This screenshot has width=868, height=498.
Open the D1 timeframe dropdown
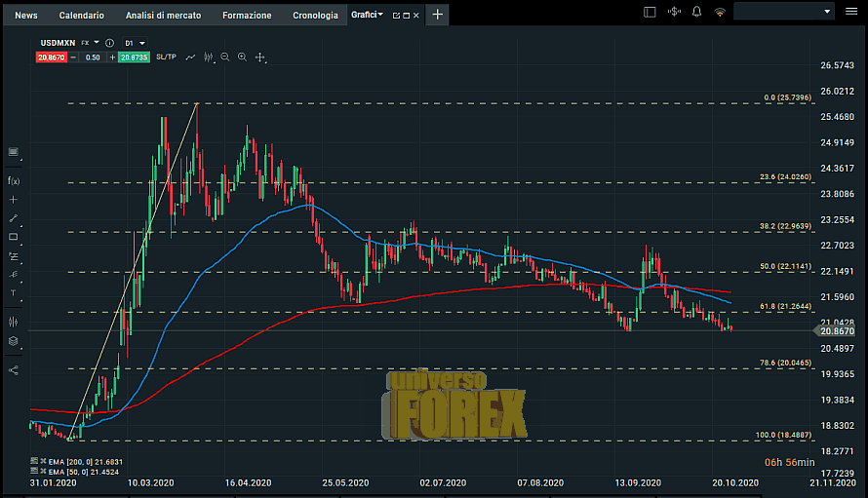click(136, 43)
